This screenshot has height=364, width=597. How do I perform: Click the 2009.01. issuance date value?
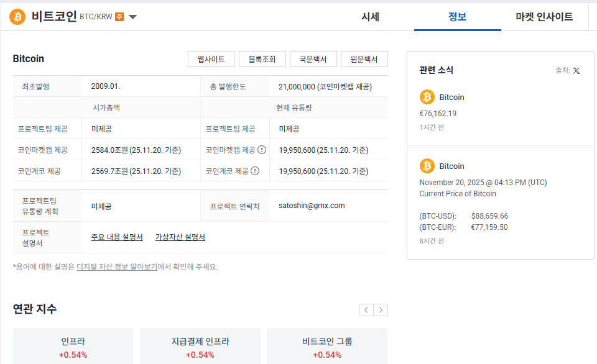[x=106, y=86]
